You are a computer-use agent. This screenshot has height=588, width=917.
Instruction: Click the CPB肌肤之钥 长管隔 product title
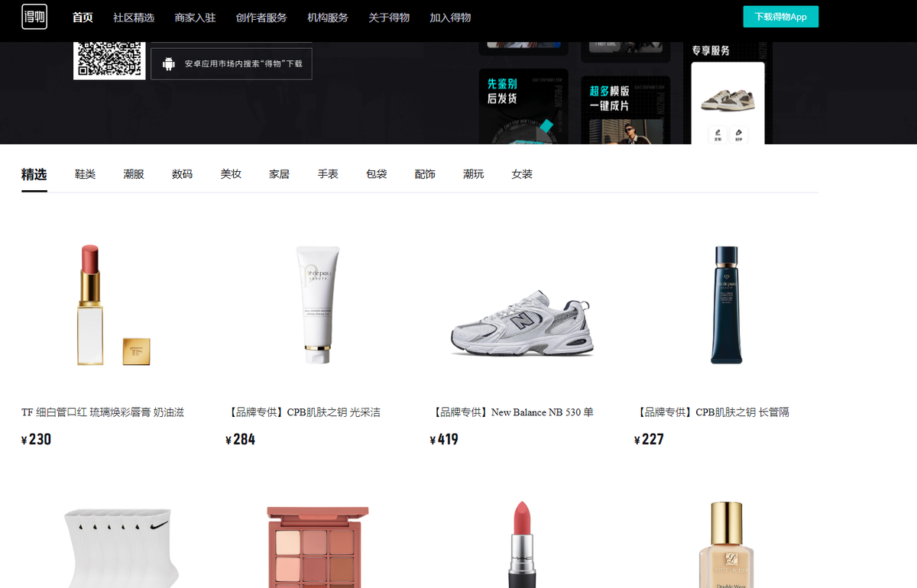tap(712, 412)
